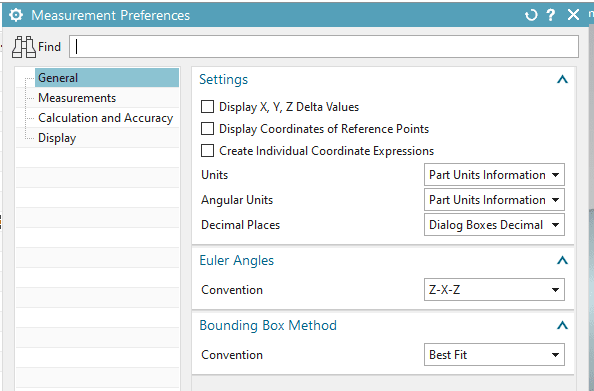Check Display Coordinates of Reference Points
The width and height of the screenshot is (594, 391).
point(207,129)
